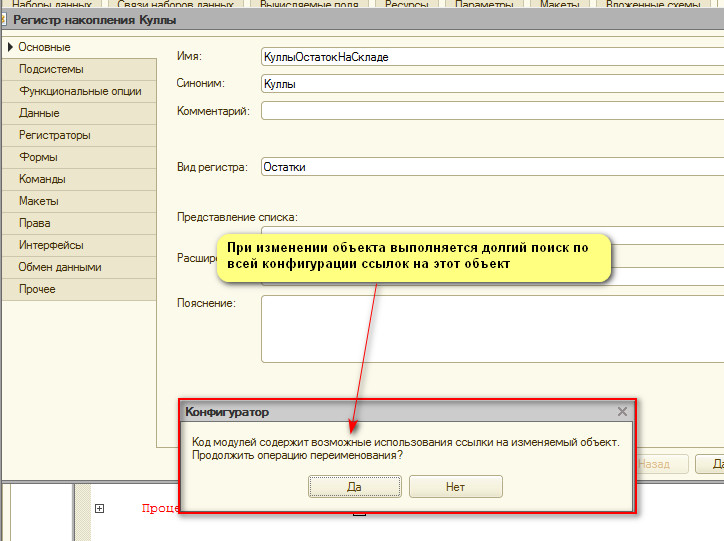Open the Права section
Viewport: 724px width, 541px height.
point(34,223)
